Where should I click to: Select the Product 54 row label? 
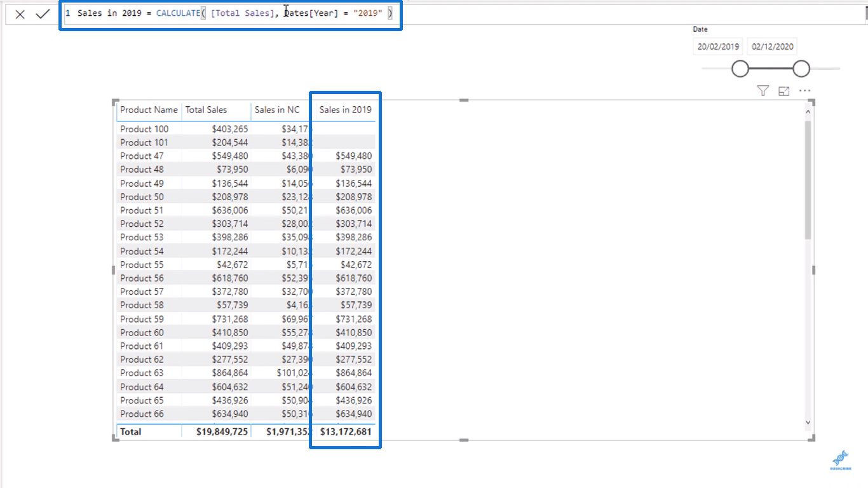[142, 251]
